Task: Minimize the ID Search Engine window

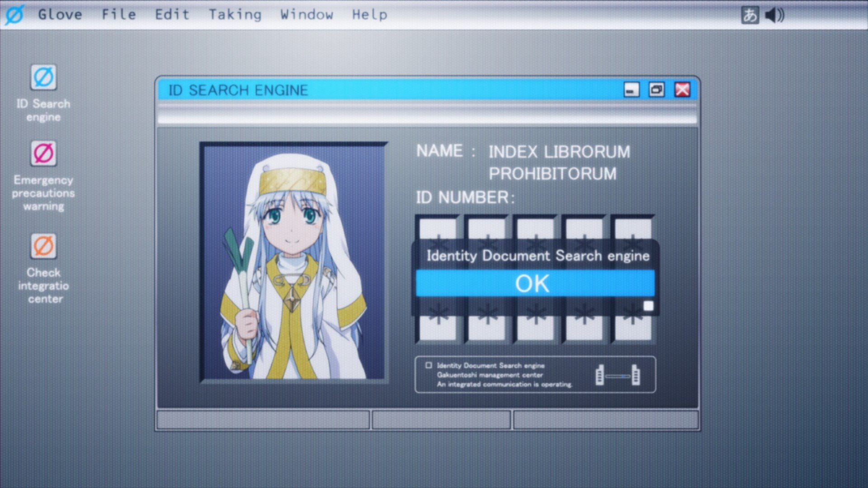Action: [x=632, y=90]
